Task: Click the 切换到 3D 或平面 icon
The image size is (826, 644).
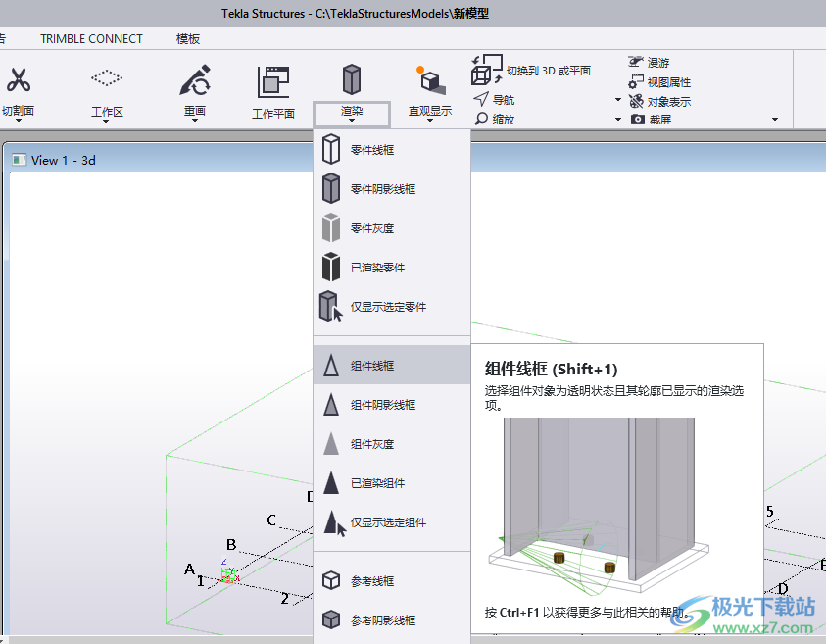Action: click(486, 70)
